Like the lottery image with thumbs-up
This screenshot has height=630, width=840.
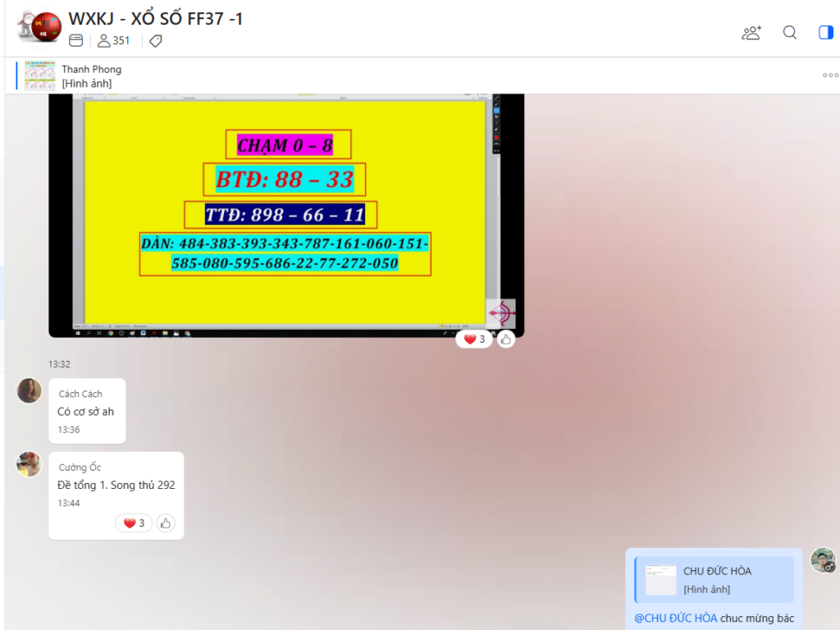(x=506, y=339)
